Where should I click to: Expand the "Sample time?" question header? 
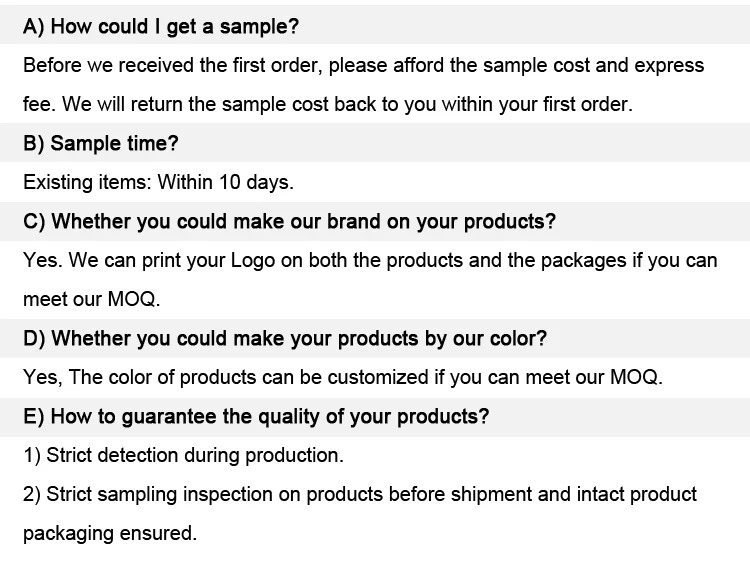100,144
